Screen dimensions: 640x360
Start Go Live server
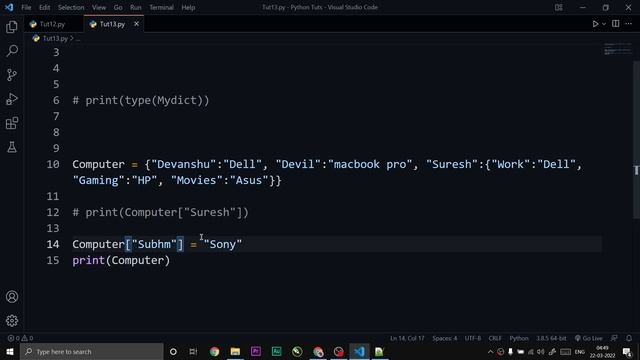pyautogui.click(x=589, y=338)
